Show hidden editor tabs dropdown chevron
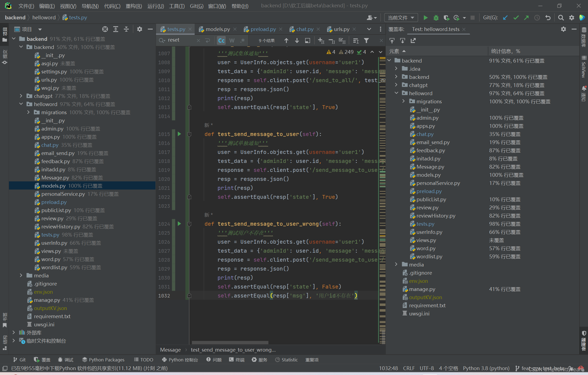Image resolution: width=588 pixels, height=375 pixels. tap(369, 29)
